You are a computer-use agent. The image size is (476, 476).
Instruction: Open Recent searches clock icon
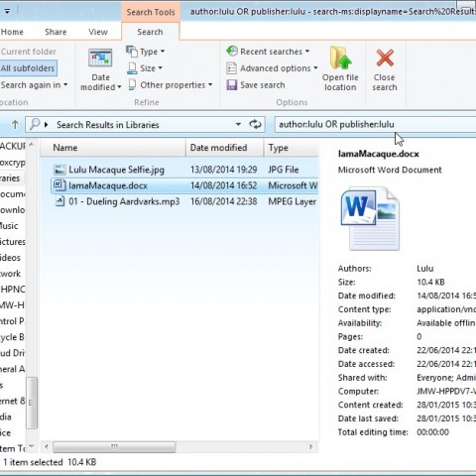(x=232, y=52)
